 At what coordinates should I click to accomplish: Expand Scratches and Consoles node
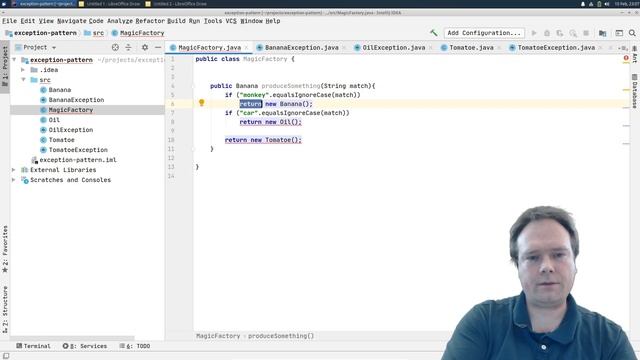point(14,180)
